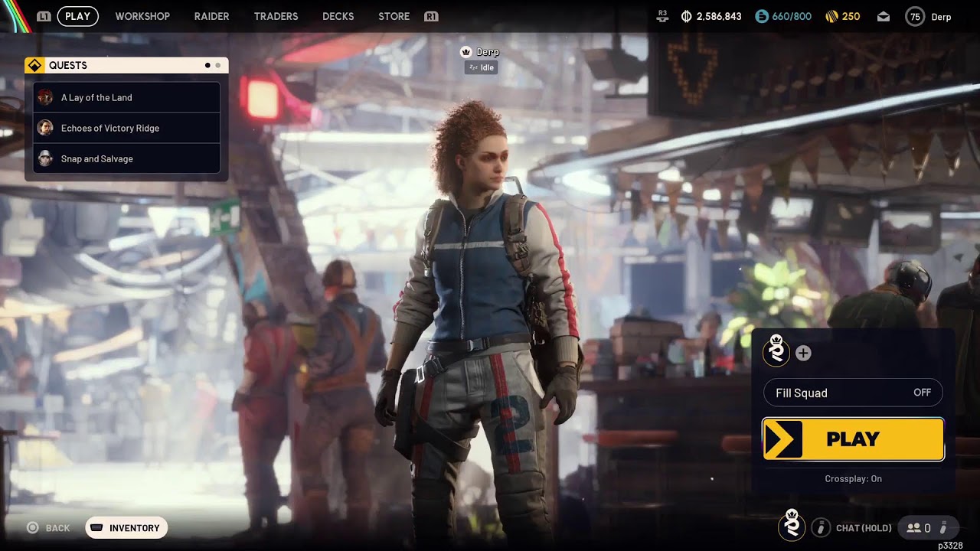The image size is (980, 551).
Task: Go to the TRADERS tab
Action: click(276, 16)
